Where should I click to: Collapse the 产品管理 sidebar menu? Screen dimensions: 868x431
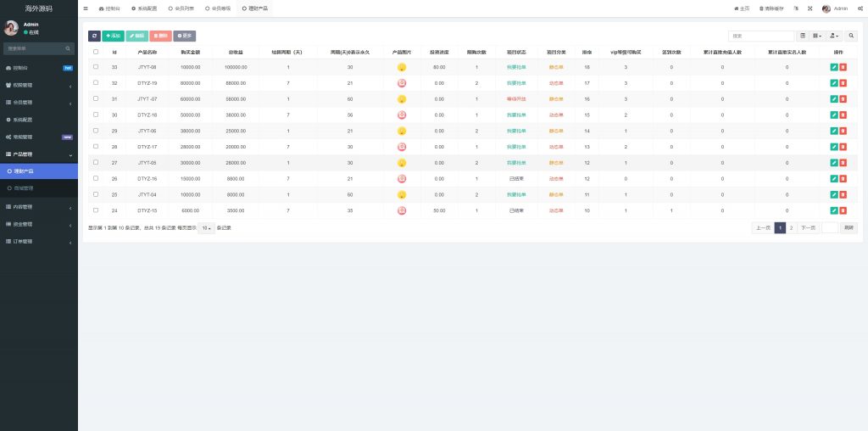(39, 154)
